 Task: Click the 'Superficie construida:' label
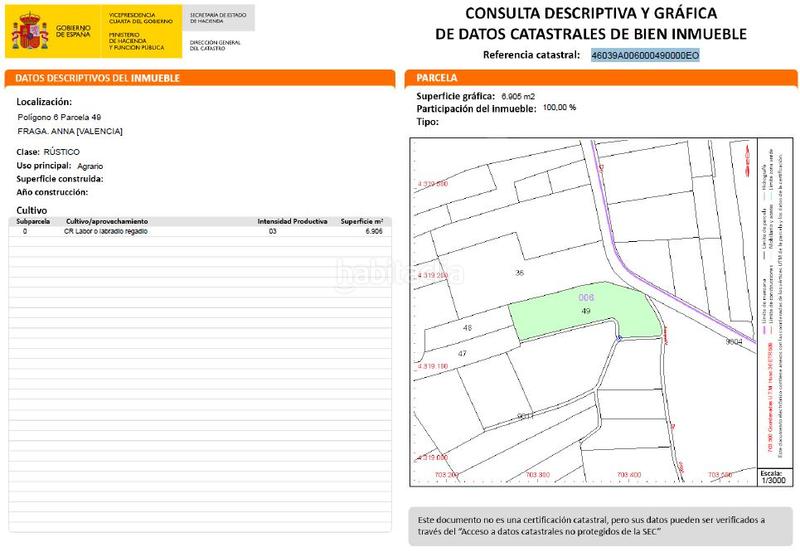tap(60, 179)
